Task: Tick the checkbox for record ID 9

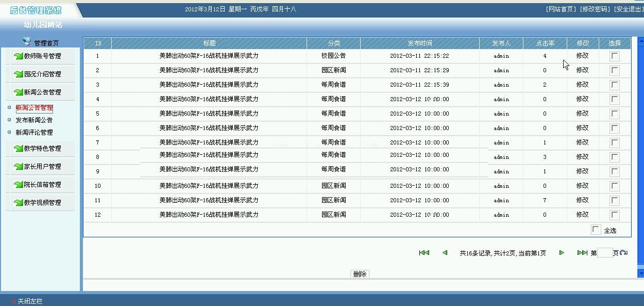Action: pyautogui.click(x=615, y=172)
